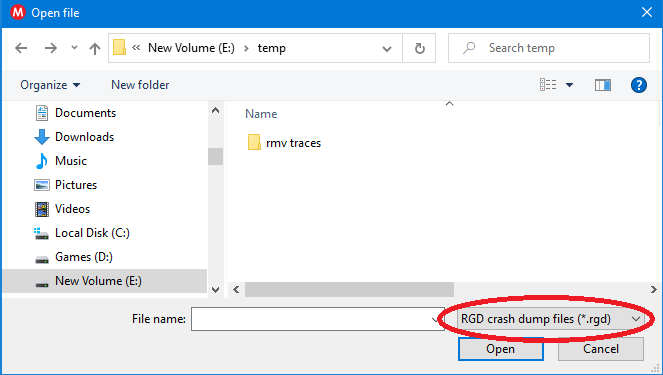The image size is (663, 375).
Task: Open the RGD crash dump files type dropdown
Action: [x=551, y=319]
